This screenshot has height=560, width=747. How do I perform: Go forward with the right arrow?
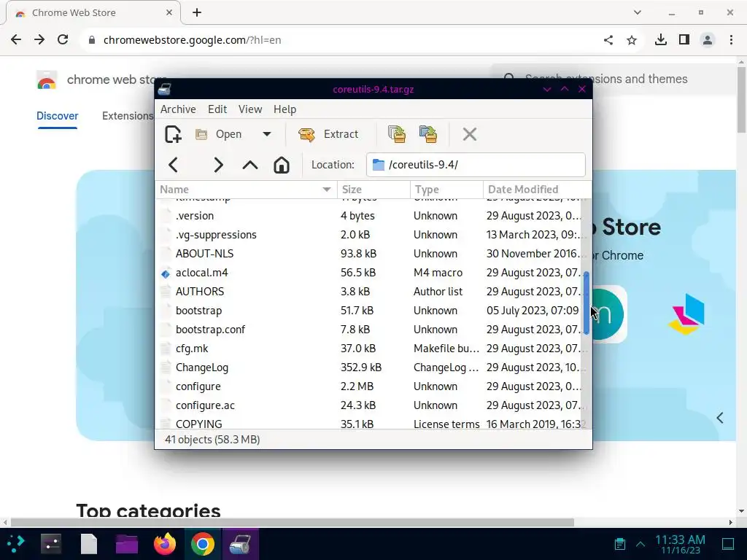point(217,165)
